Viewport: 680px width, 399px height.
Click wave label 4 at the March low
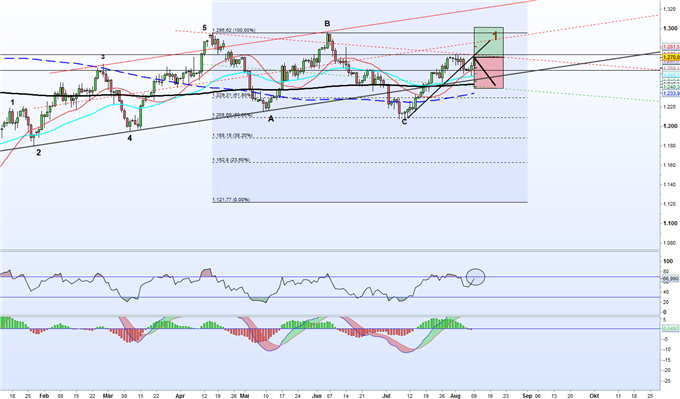click(x=129, y=138)
